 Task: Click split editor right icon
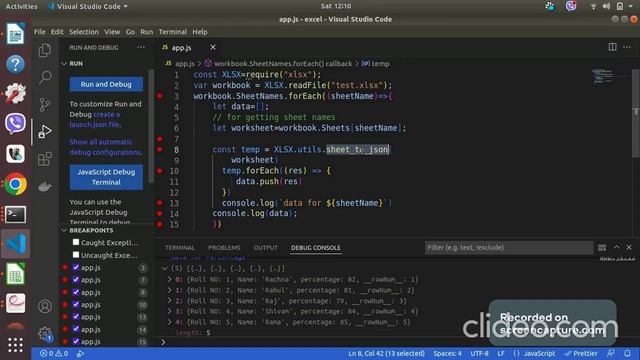coord(612,47)
